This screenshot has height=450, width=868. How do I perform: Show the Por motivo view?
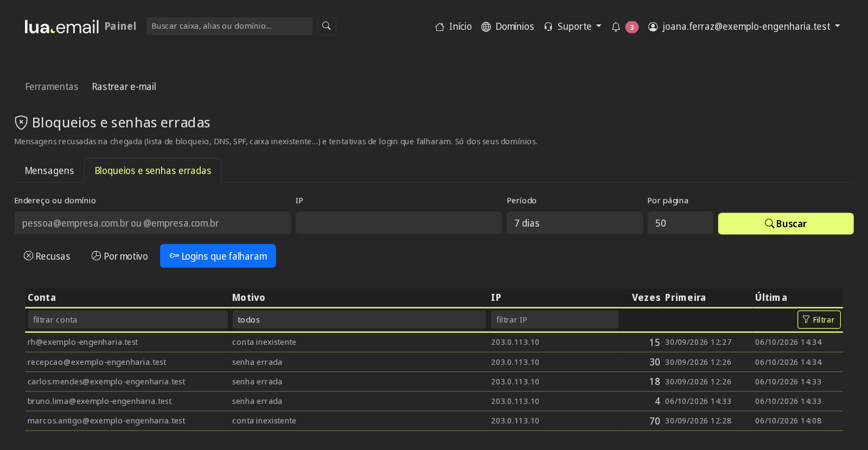pos(119,256)
